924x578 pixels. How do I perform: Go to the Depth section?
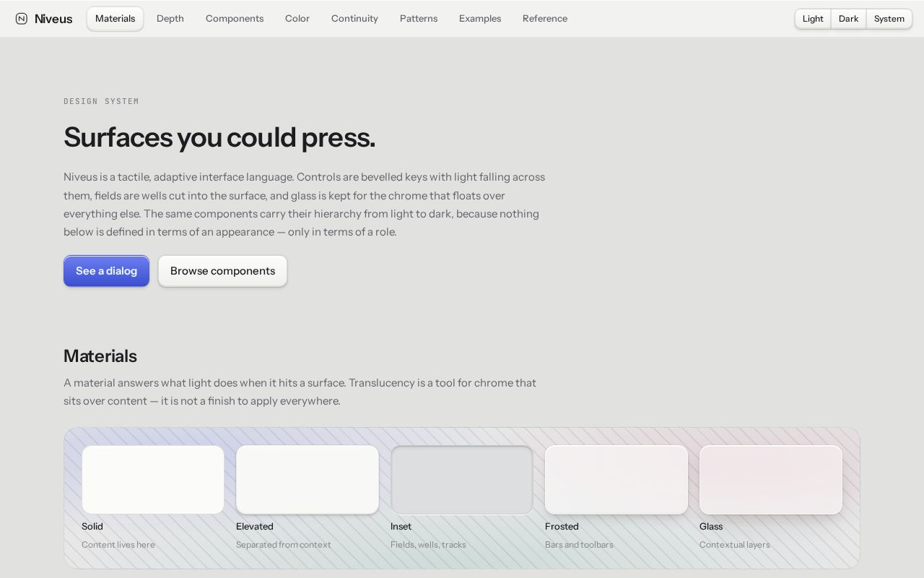(x=170, y=19)
